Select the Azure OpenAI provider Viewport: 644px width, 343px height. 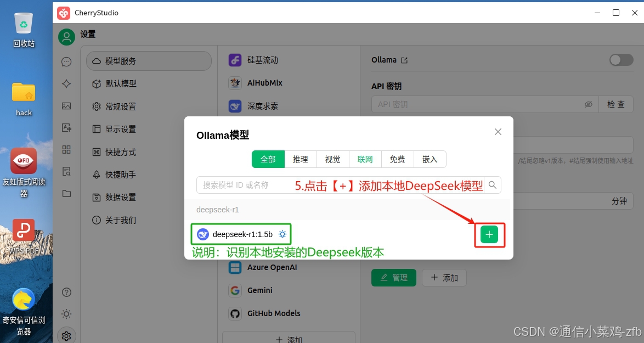(289, 267)
